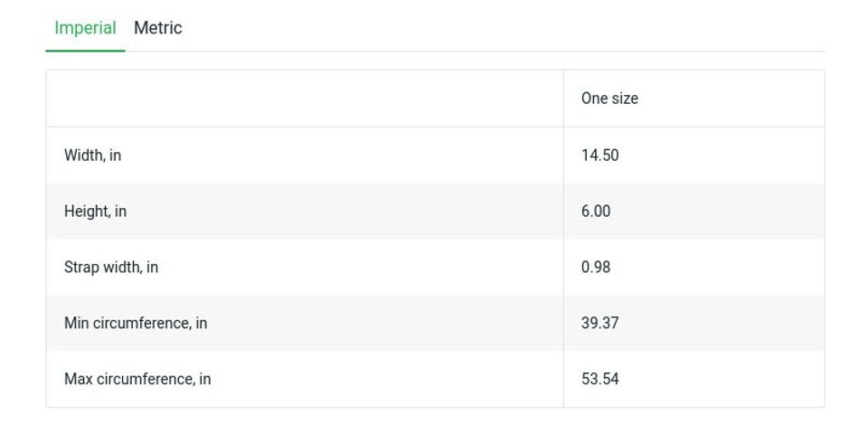Image resolution: width=868 pixels, height=424 pixels.
Task: Select the 39.37 min circumference value
Action: click(599, 324)
